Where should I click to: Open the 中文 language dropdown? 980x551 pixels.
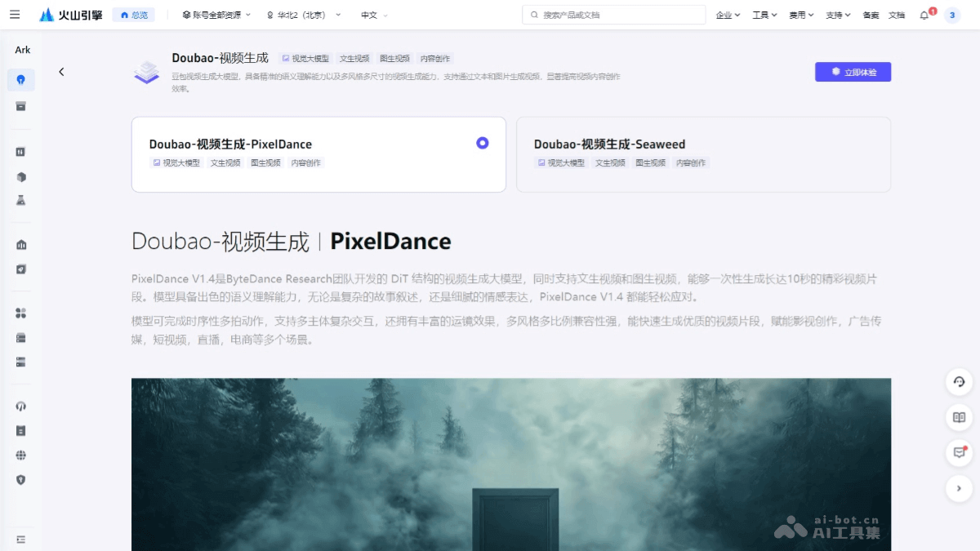pos(367,14)
